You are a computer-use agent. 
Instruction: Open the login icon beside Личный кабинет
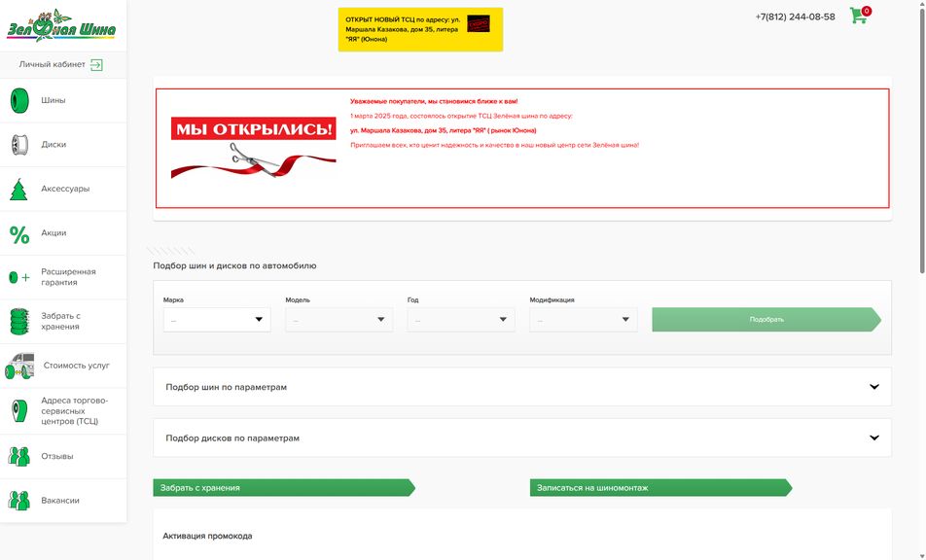96,65
